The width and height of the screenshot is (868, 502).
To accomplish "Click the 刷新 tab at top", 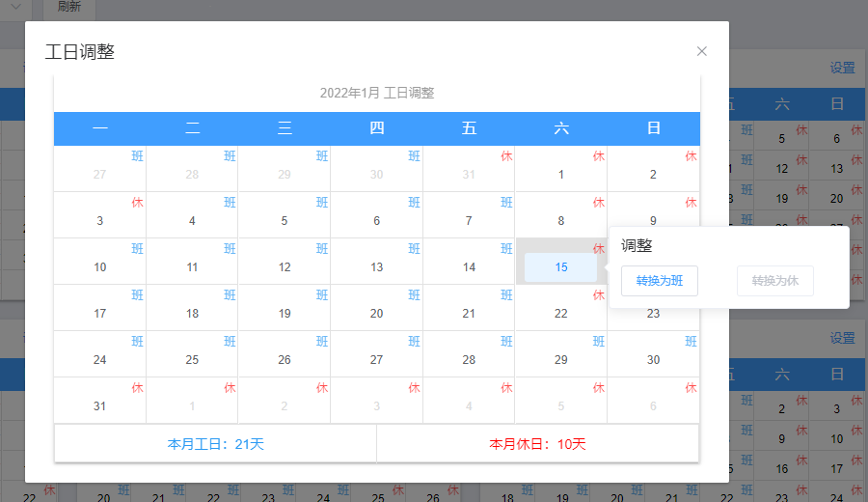I will point(69,7).
